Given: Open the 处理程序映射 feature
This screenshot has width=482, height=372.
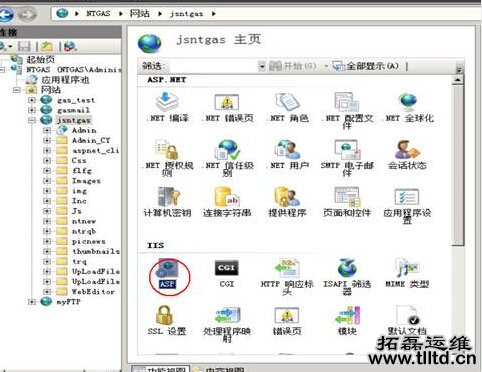Looking at the screenshot, I should click(227, 324).
